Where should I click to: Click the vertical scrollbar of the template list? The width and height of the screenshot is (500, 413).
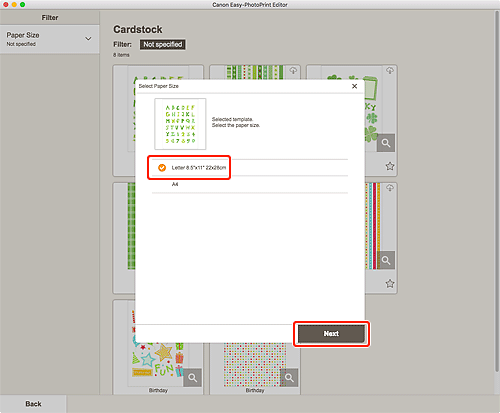tap(497, 190)
